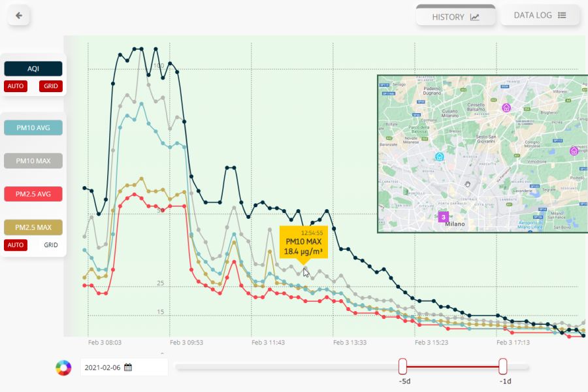
Task: Switch to the DATA LOG tab
Action: (540, 16)
